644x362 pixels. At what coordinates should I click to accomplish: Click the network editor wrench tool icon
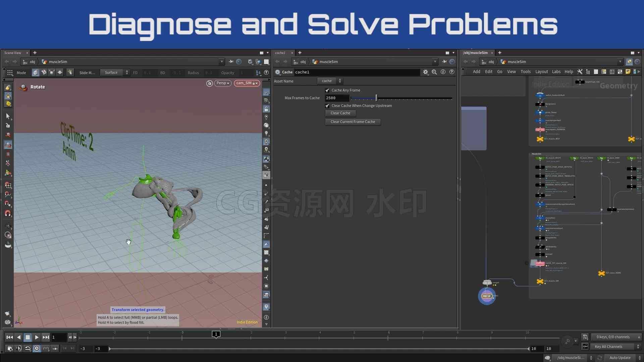580,72
